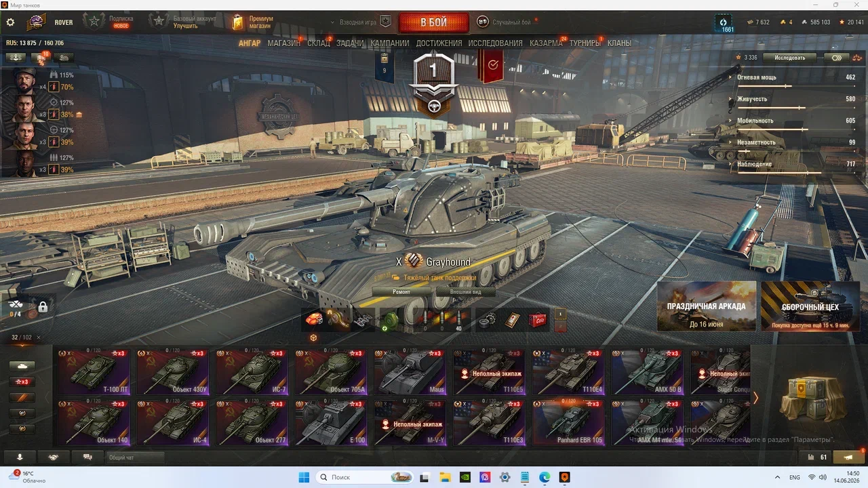Show hidden system tray icons chevron
This screenshot has width=868, height=488.
(x=777, y=477)
